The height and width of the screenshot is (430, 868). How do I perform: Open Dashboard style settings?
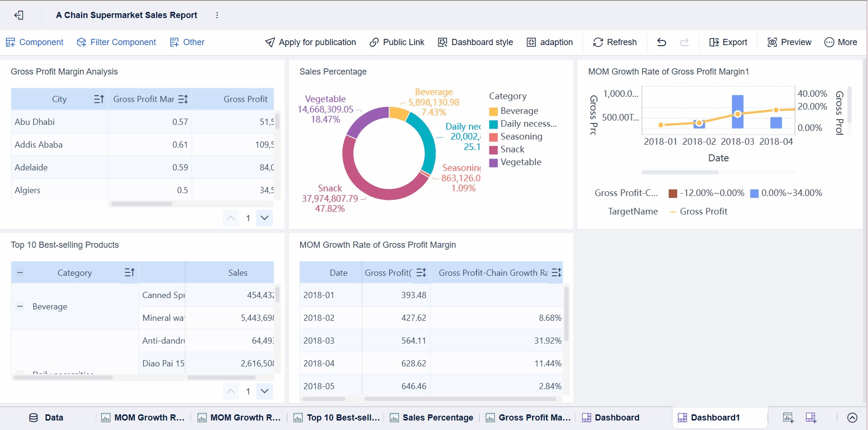click(x=442, y=42)
